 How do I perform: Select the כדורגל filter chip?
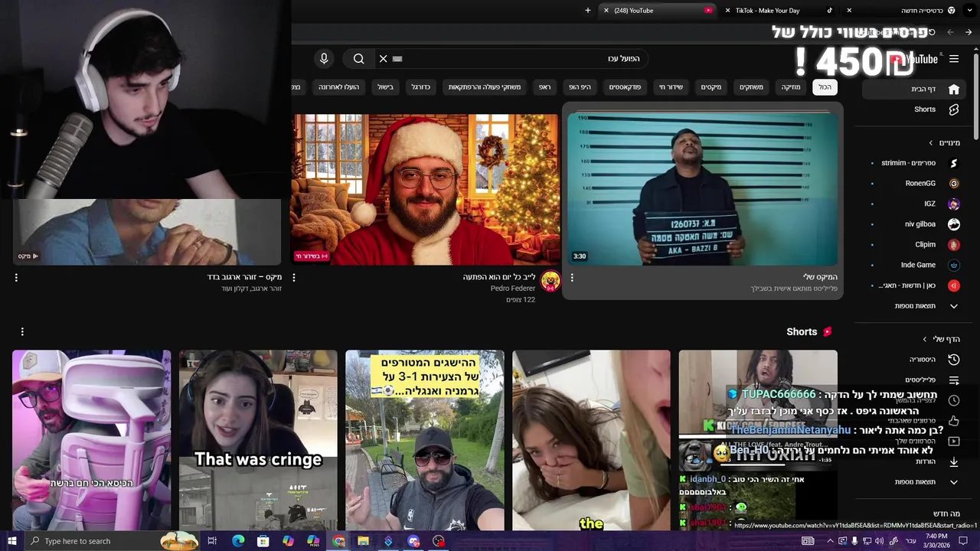click(420, 87)
